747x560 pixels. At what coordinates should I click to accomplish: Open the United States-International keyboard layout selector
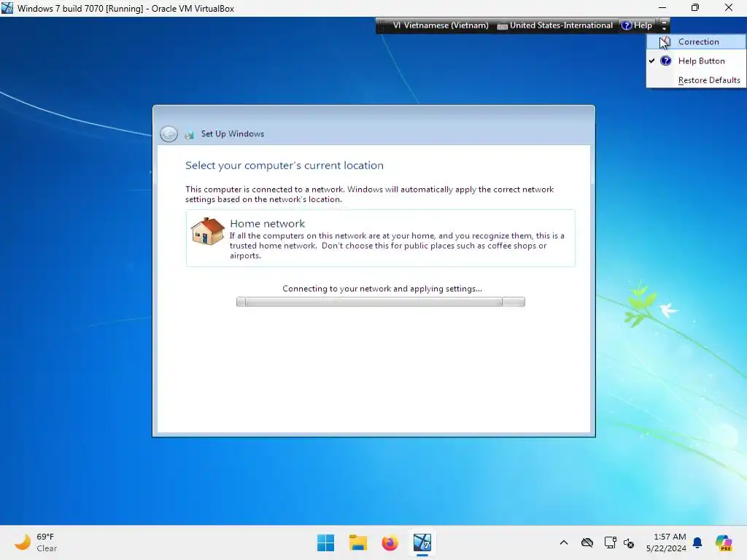coord(555,26)
